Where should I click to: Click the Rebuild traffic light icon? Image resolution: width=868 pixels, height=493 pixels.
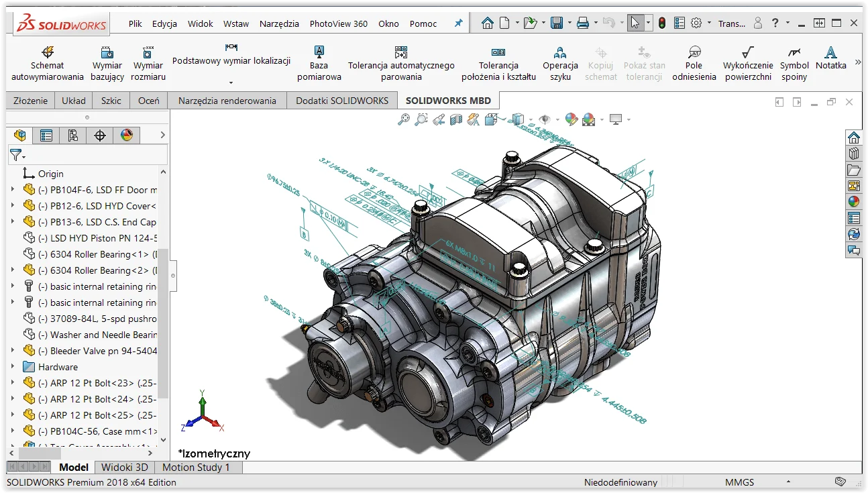[x=661, y=23]
